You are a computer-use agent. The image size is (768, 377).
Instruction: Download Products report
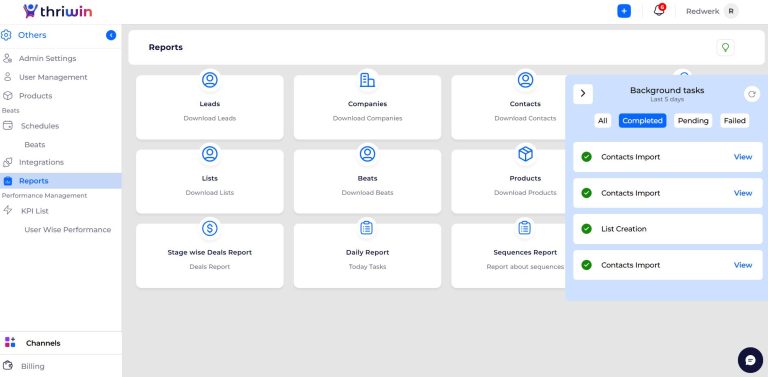tap(525, 193)
